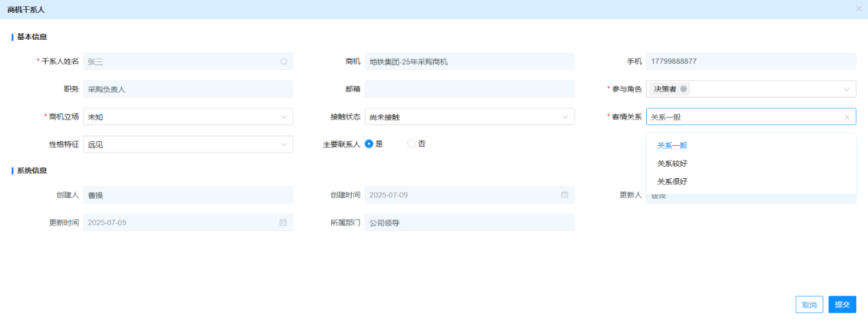Remove the 决策者 tag via its x icon
The image size is (868, 321).
point(683,89)
